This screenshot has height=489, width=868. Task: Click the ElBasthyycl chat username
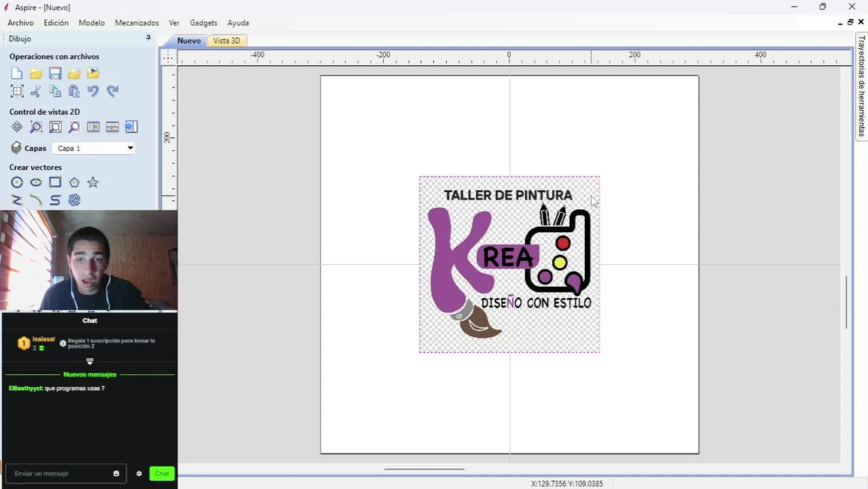[x=25, y=388]
